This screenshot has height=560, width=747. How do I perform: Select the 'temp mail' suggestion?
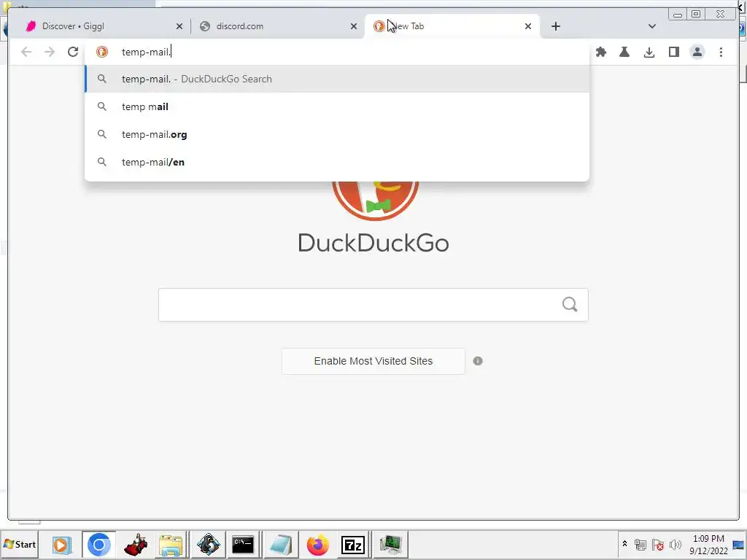337,106
